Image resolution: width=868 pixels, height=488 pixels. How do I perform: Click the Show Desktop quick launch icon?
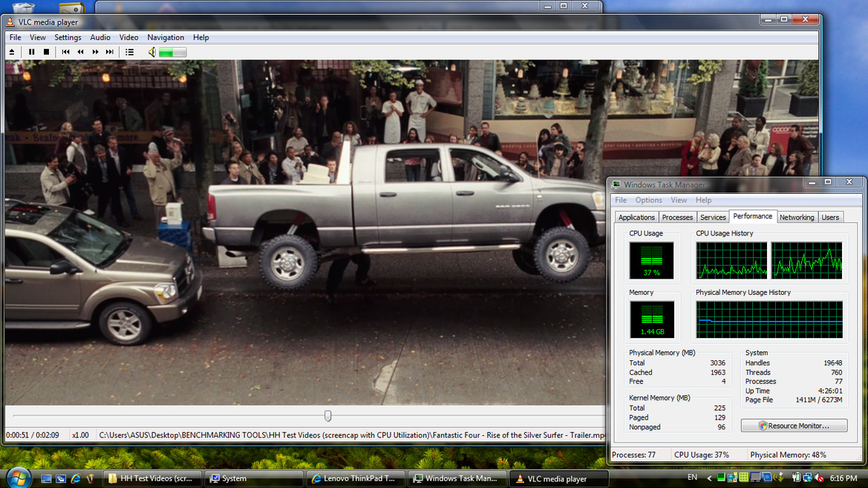pyautogui.click(x=47, y=478)
